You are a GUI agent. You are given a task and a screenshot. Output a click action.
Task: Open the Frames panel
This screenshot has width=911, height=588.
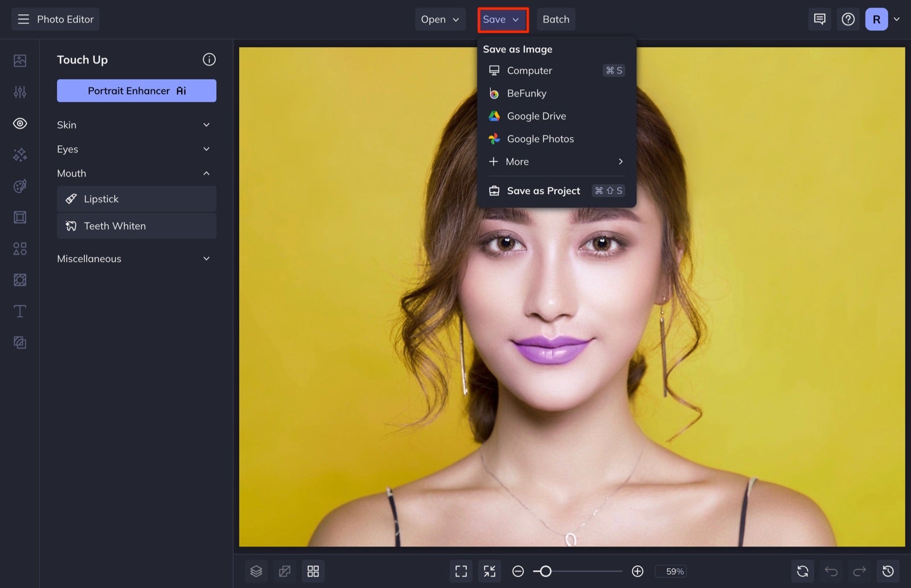(19, 217)
